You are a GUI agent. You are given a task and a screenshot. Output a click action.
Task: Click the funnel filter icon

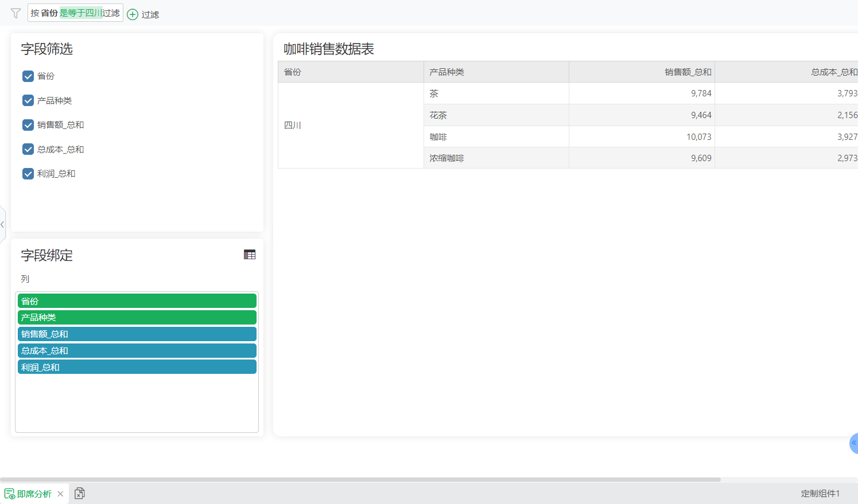click(x=15, y=13)
